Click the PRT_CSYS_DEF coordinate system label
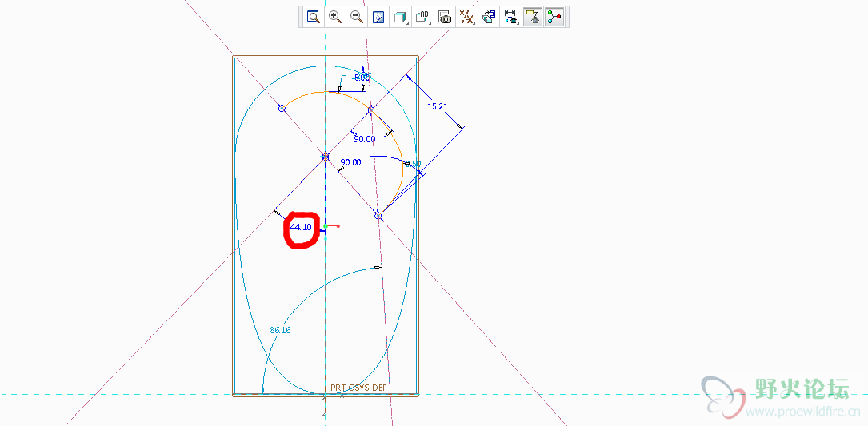This screenshot has width=868, height=426. coord(358,388)
